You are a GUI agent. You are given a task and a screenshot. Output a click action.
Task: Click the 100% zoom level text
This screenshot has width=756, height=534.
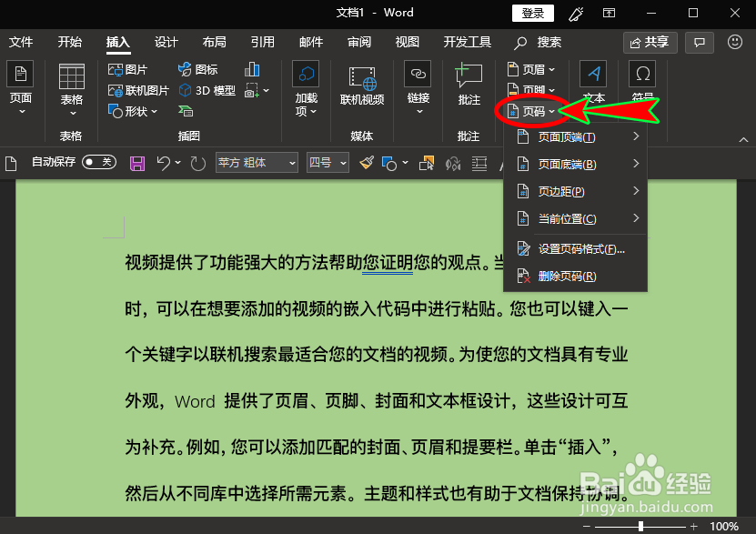tap(723, 527)
